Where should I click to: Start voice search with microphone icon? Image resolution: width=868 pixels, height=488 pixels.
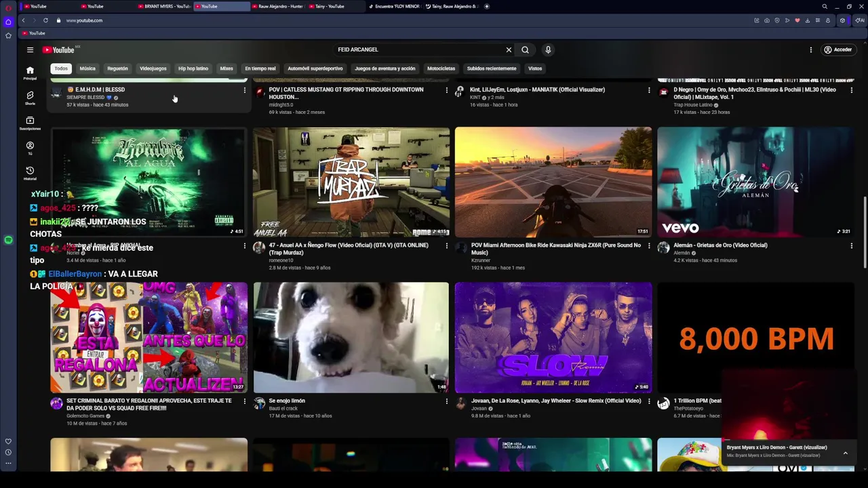(548, 49)
